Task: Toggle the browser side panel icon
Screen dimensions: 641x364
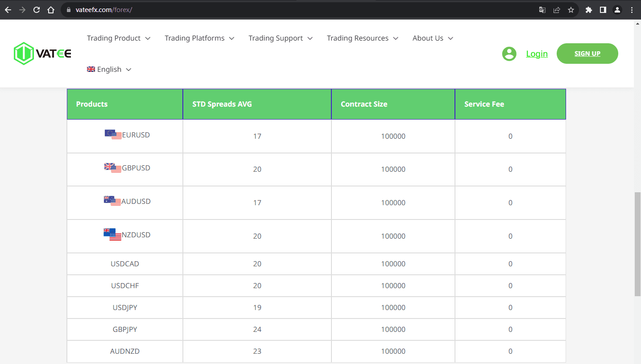Action: [603, 10]
